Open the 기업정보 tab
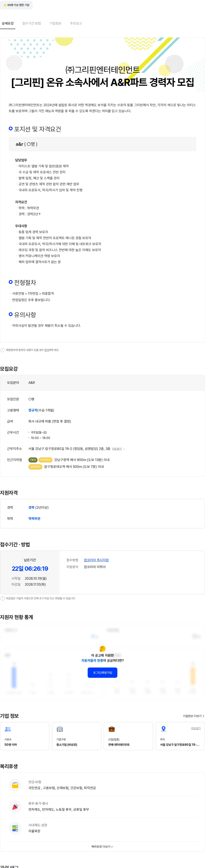Image resolution: width=205 pixels, height=868 pixels. coord(56,23)
